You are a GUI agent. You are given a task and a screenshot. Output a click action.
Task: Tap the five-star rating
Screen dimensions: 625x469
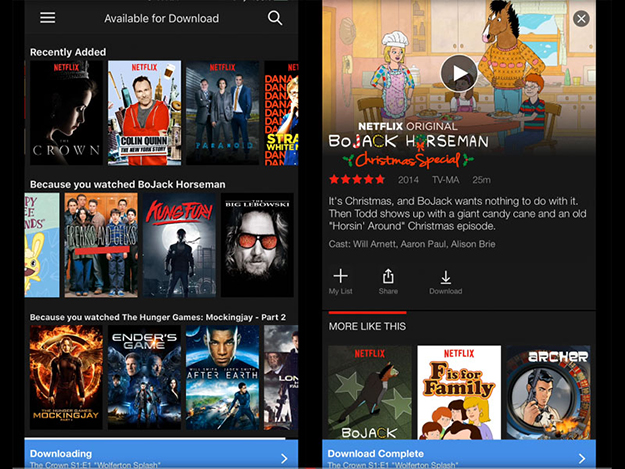(357, 180)
